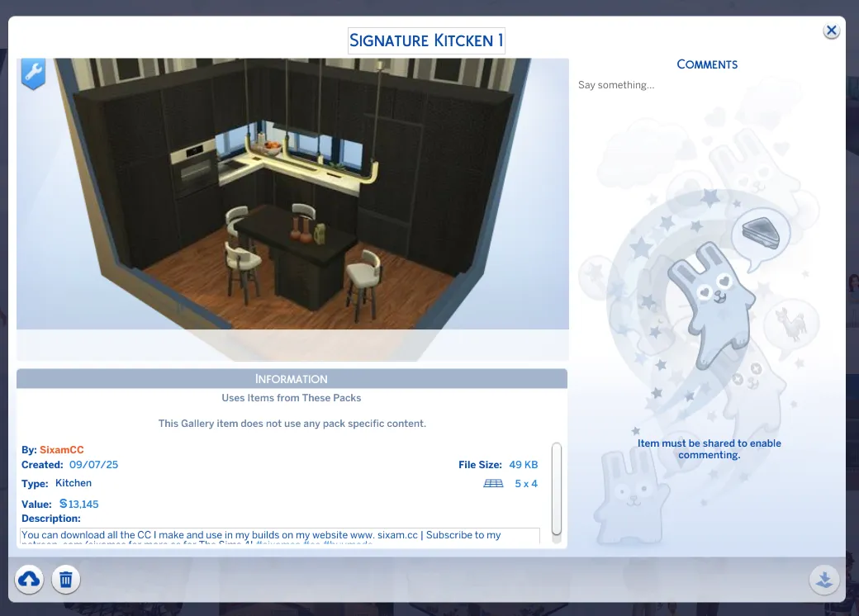This screenshot has width=859, height=616.
Task: Click the sandwich speech bubble icon
Action: (760, 232)
